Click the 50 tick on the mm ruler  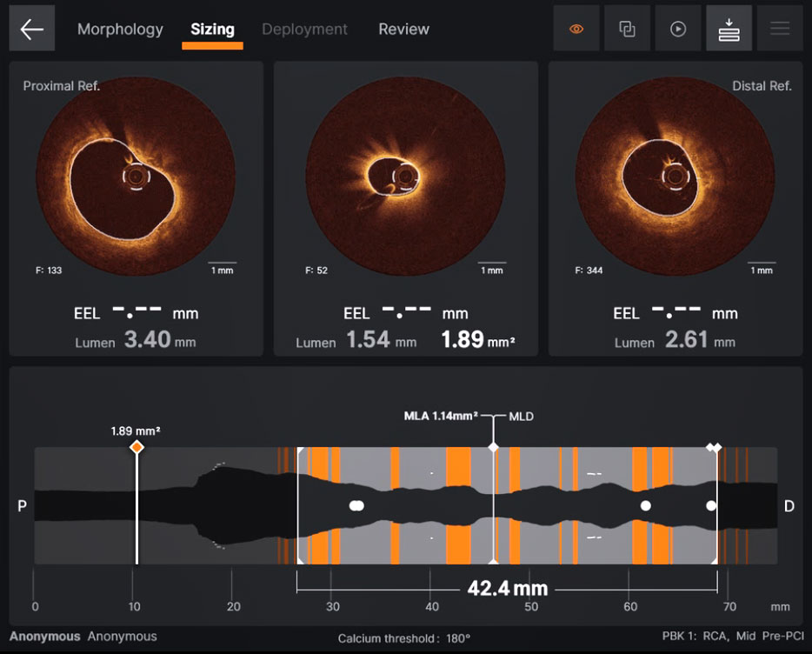pos(531,606)
